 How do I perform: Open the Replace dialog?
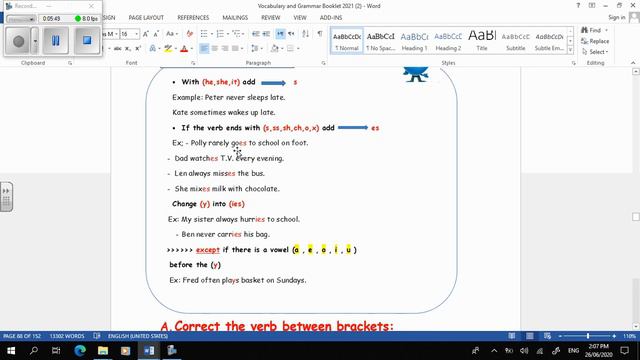click(595, 41)
